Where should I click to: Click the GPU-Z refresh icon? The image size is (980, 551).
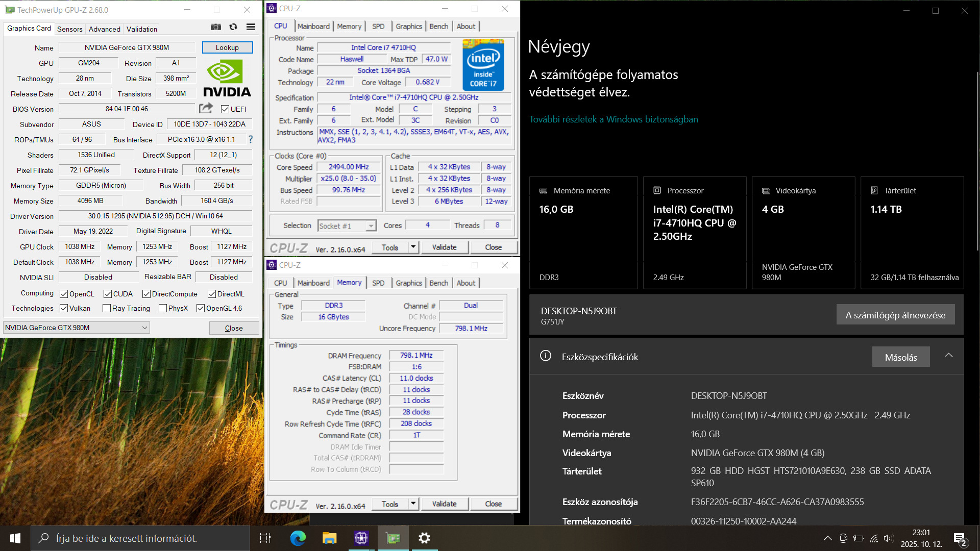(x=233, y=27)
